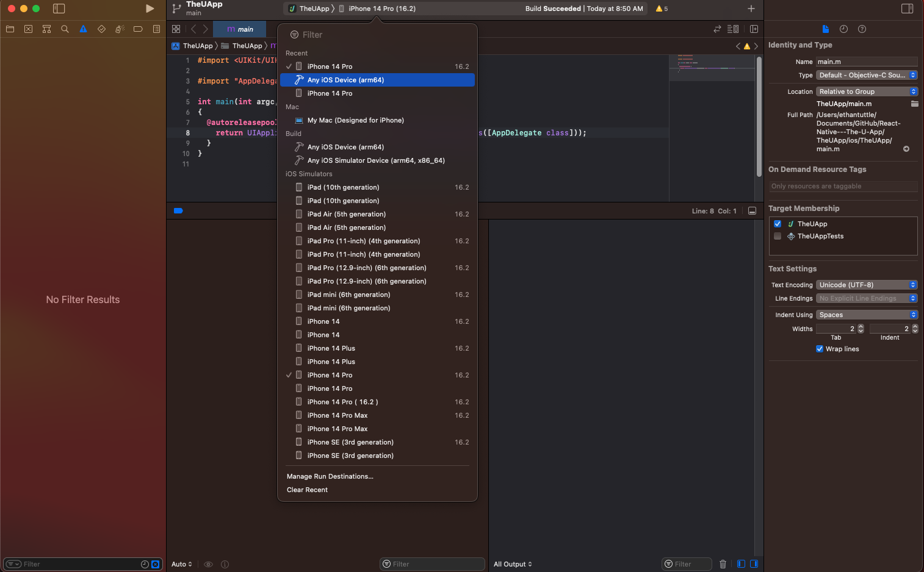Show the History inspector clock icon
The height and width of the screenshot is (572, 924).
[843, 29]
